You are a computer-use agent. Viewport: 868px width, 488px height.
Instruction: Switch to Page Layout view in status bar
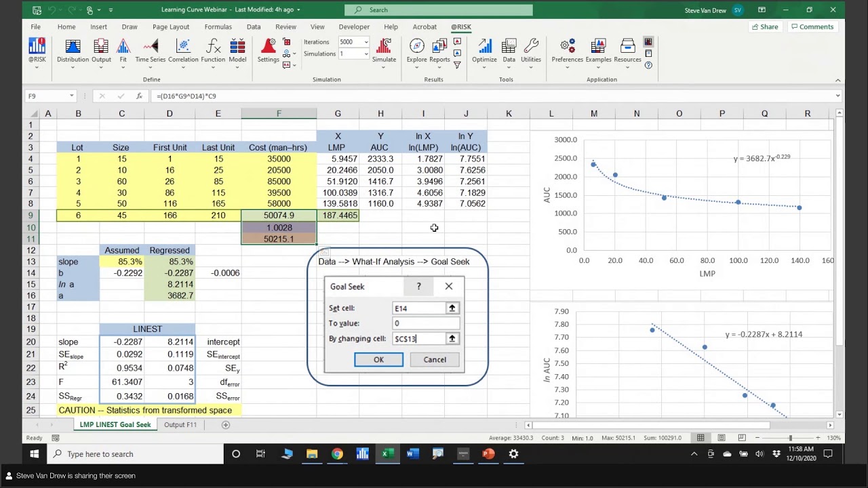pyautogui.click(x=721, y=438)
